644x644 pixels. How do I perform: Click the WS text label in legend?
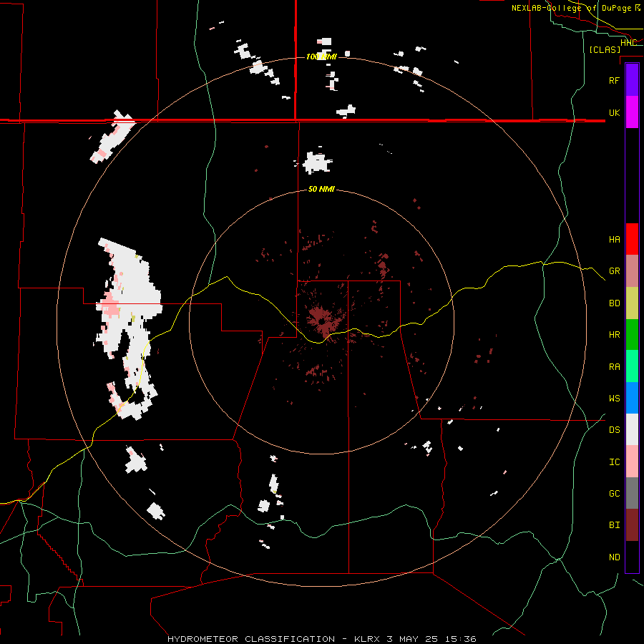click(614, 398)
